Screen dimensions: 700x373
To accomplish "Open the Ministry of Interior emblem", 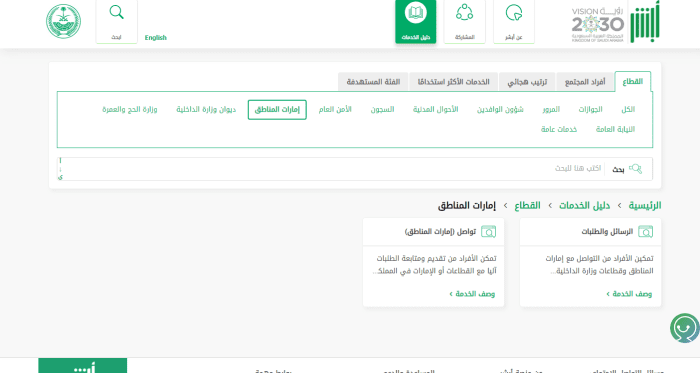I will 63,21.
